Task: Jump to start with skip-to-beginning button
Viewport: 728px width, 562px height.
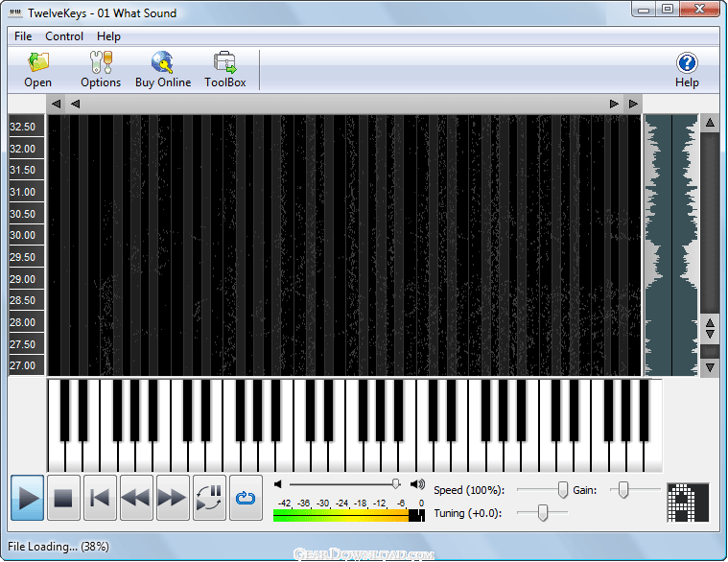Action: 100,498
